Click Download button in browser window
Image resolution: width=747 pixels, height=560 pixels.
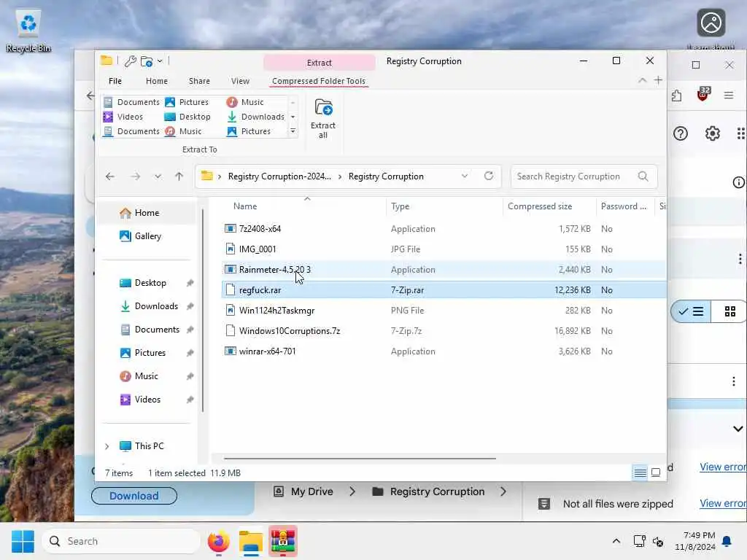coord(134,496)
